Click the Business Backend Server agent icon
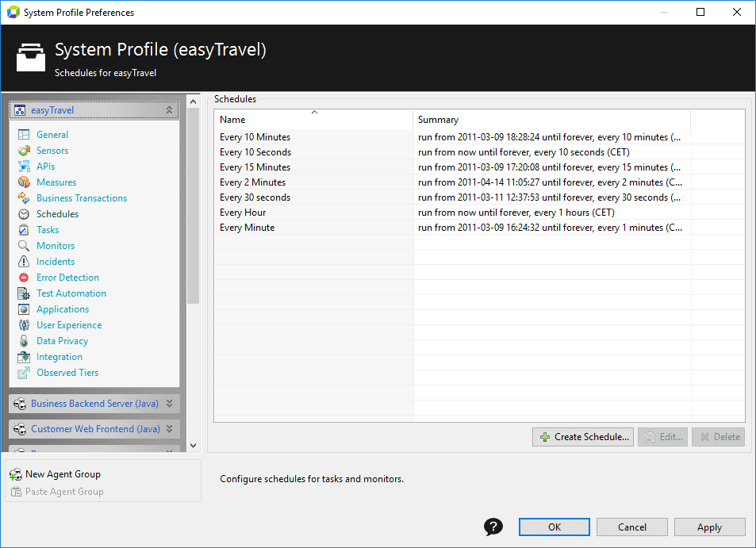 20,404
